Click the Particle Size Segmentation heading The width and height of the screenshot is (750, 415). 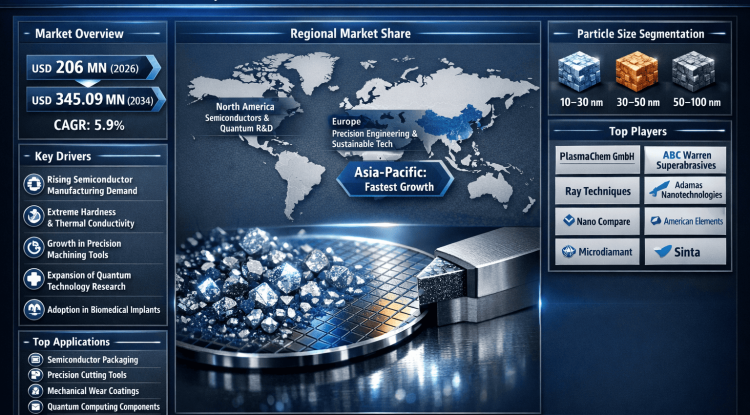click(x=640, y=34)
